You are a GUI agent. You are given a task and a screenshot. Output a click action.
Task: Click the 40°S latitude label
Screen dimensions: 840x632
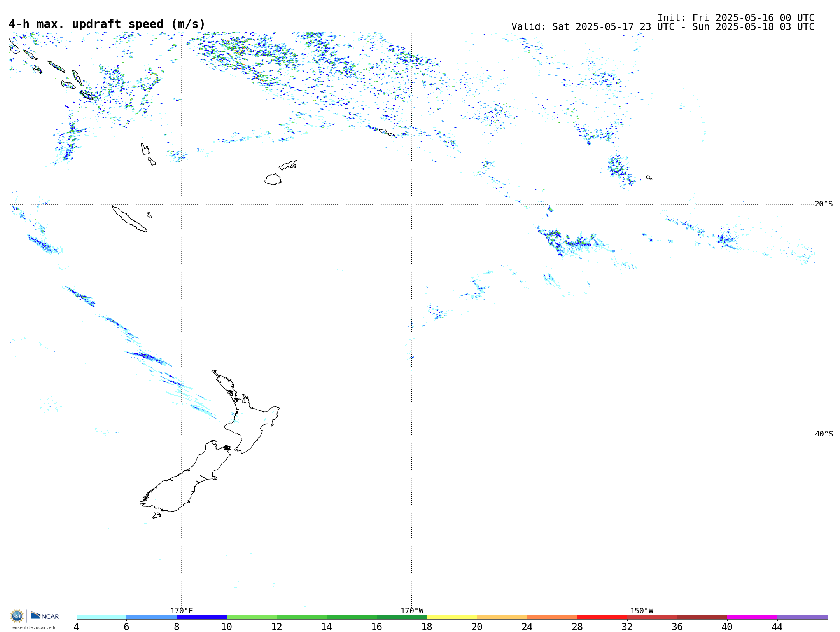[824, 434]
